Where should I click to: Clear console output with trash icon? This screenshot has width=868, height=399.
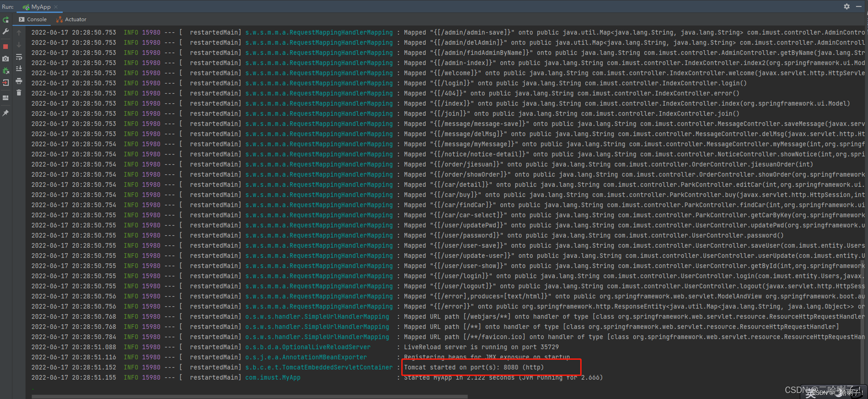(x=19, y=93)
